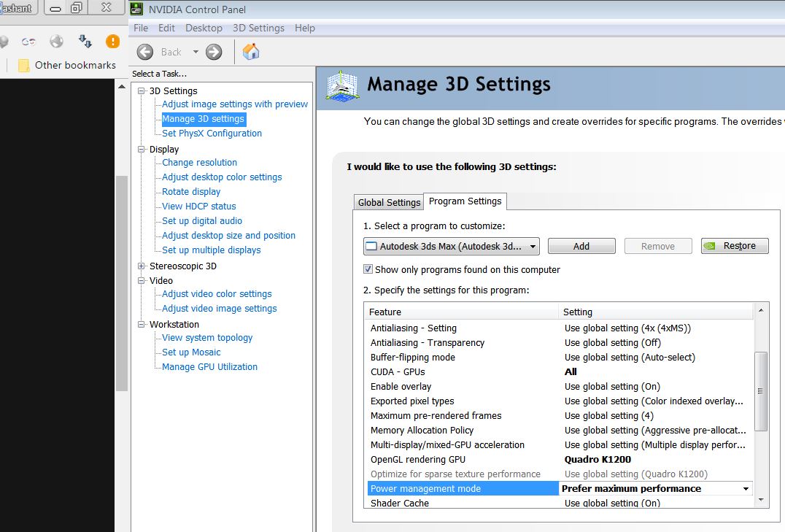Open the Help menu
Screen dimensions: 785x532
pyautogui.click(x=305, y=28)
